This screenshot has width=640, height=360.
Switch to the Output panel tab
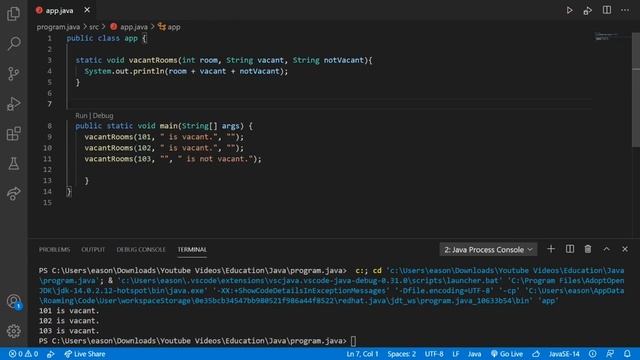[93, 249]
